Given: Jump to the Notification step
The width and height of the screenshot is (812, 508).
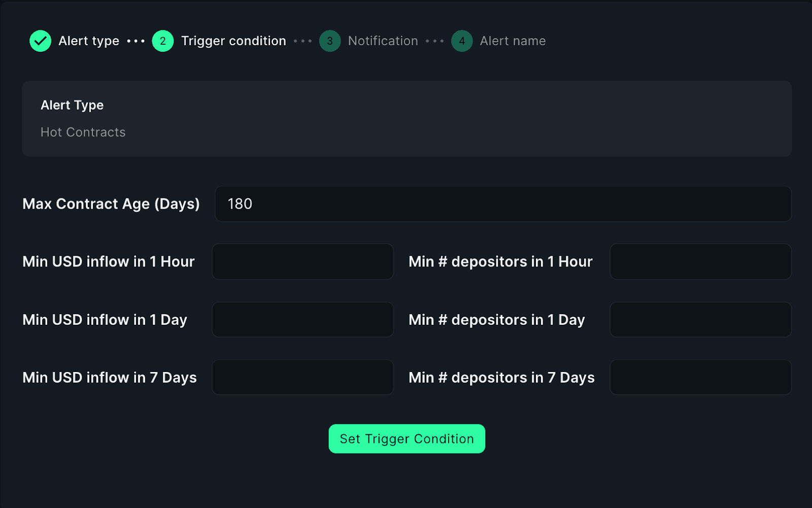Looking at the screenshot, I should [x=383, y=41].
